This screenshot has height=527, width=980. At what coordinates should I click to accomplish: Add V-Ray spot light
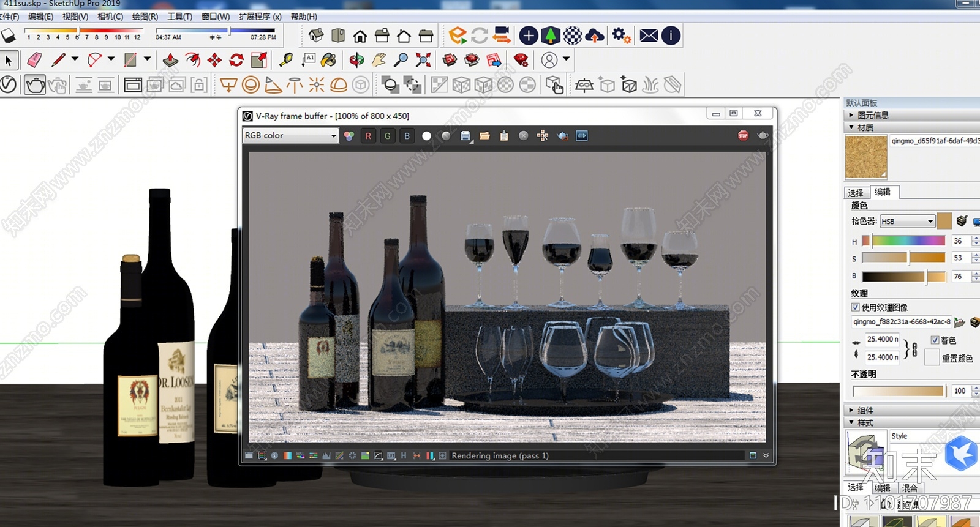[x=273, y=84]
